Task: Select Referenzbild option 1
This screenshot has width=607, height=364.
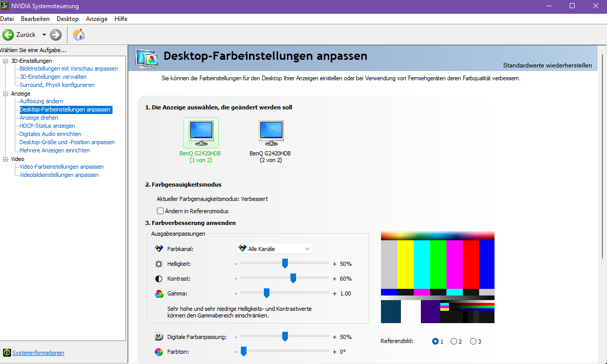Action: point(436,341)
